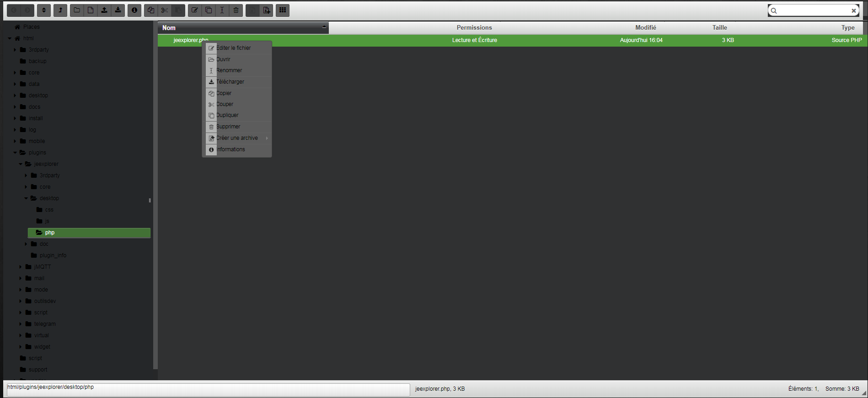This screenshot has width=868, height=398.
Task: Choose 'Renommer' in context menu
Action: 237,70
